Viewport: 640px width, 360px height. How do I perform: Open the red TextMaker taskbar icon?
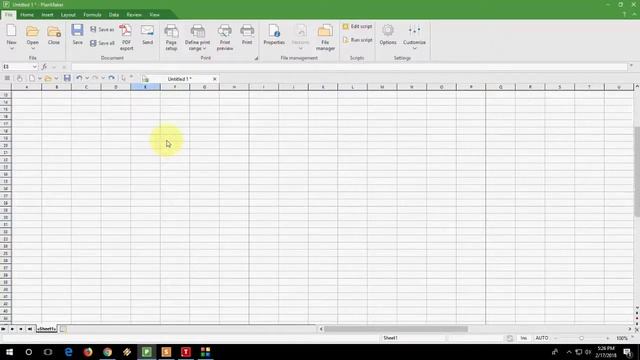tap(186, 352)
